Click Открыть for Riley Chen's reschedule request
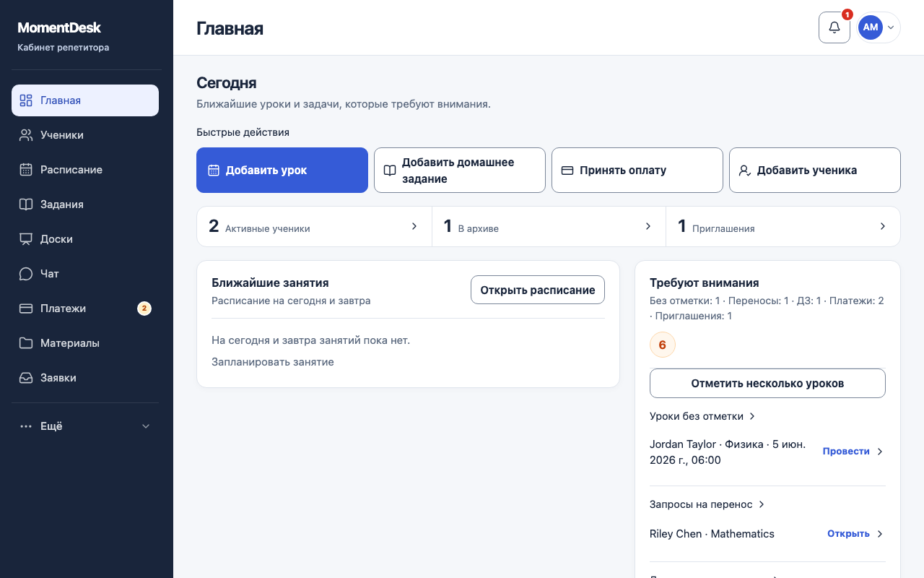This screenshot has width=924, height=578. point(848,534)
